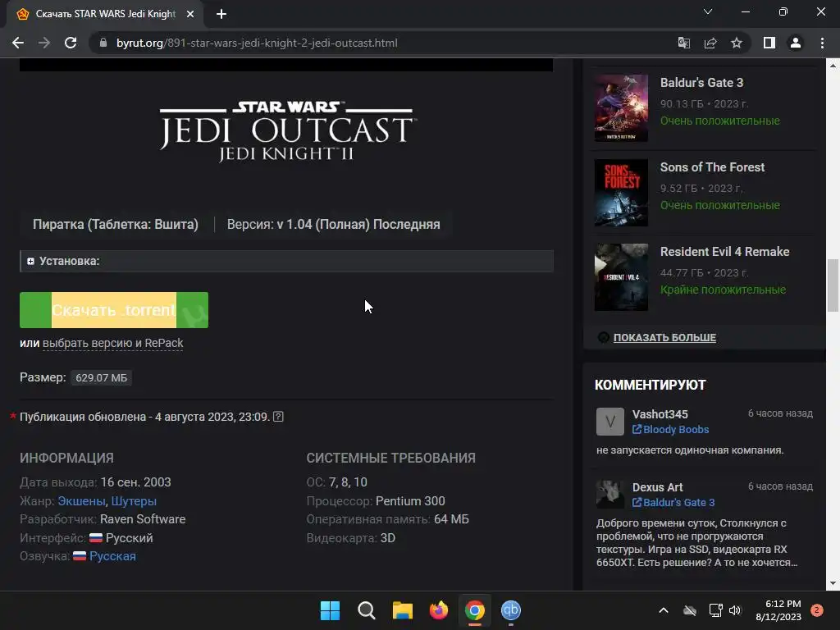
Task: Bookmark this page with star icon
Action: [737, 43]
